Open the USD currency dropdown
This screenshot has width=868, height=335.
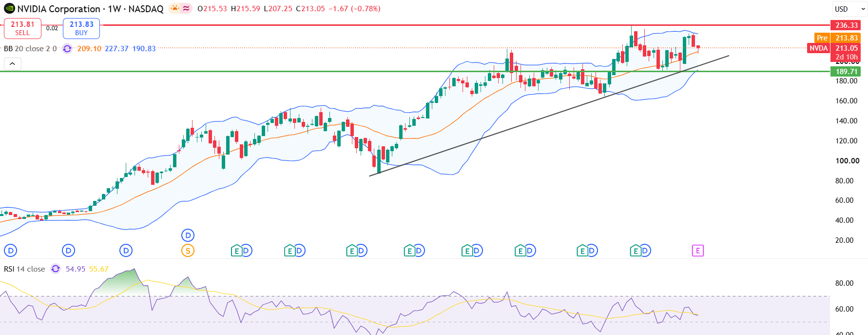click(850, 9)
